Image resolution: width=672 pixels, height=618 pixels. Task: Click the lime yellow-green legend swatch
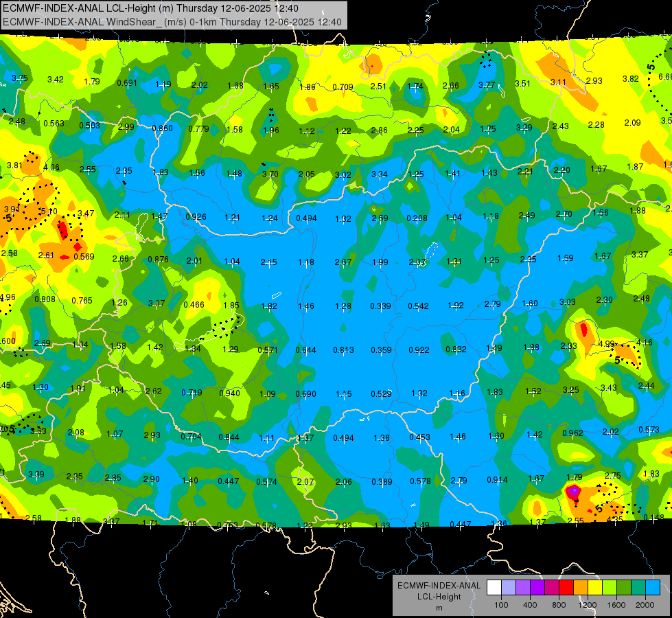(610, 587)
